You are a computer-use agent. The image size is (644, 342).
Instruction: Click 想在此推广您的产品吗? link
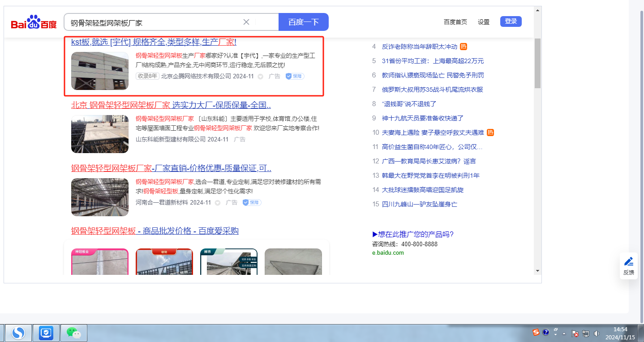(413, 235)
